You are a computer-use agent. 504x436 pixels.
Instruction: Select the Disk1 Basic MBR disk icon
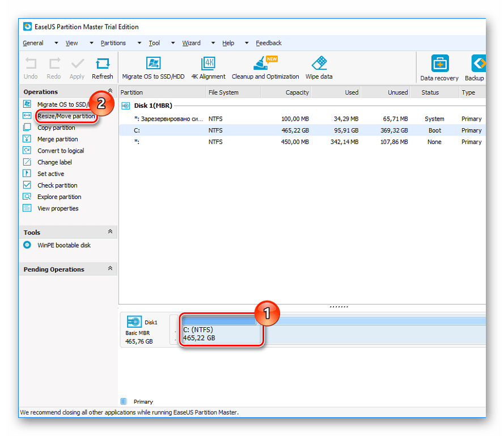tap(134, 322)
